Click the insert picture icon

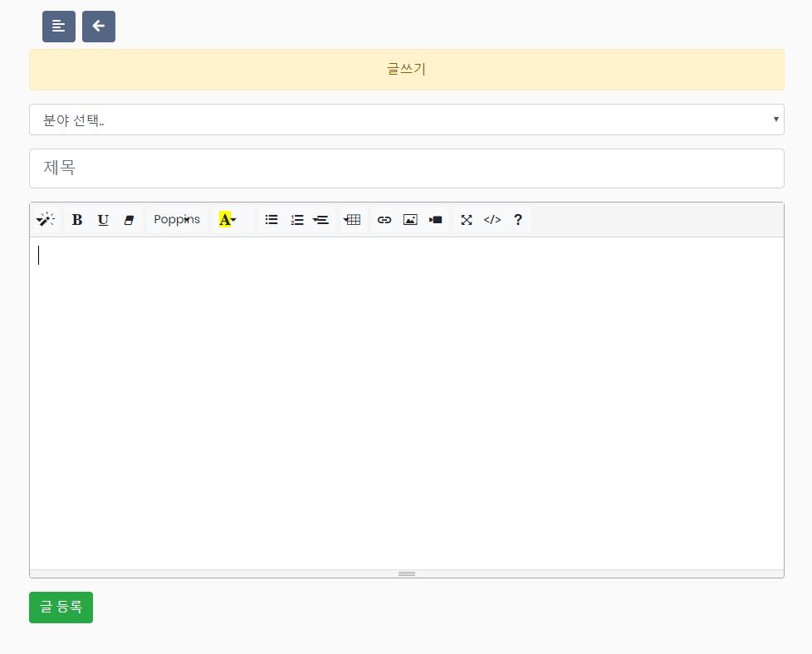[410, 220]
